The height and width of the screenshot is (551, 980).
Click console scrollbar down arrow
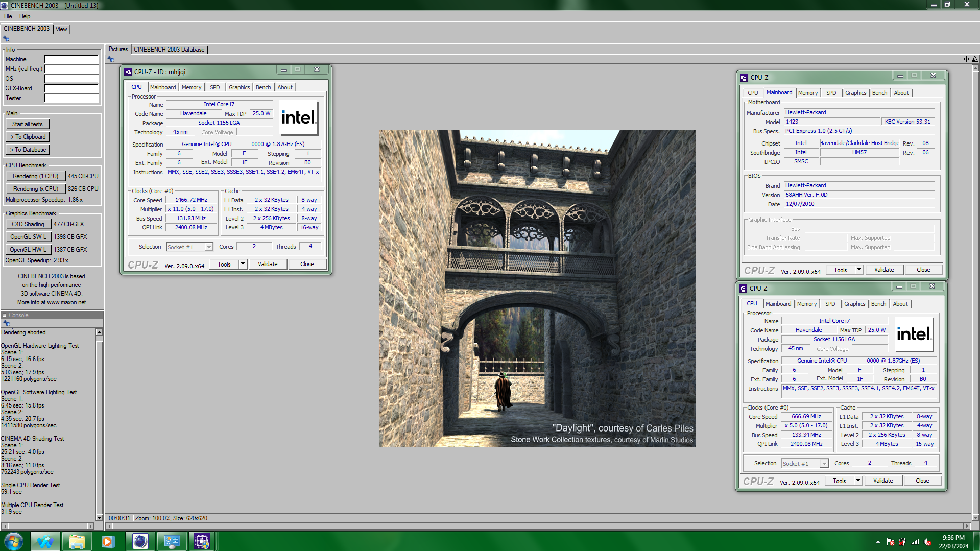coord(99,518)
